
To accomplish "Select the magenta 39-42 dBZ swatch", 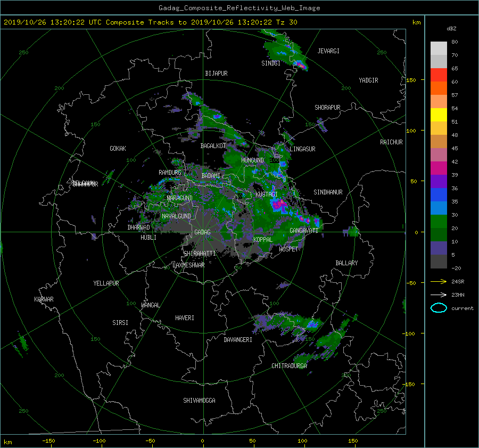I will pyautogui.click(x=439, y=168).
